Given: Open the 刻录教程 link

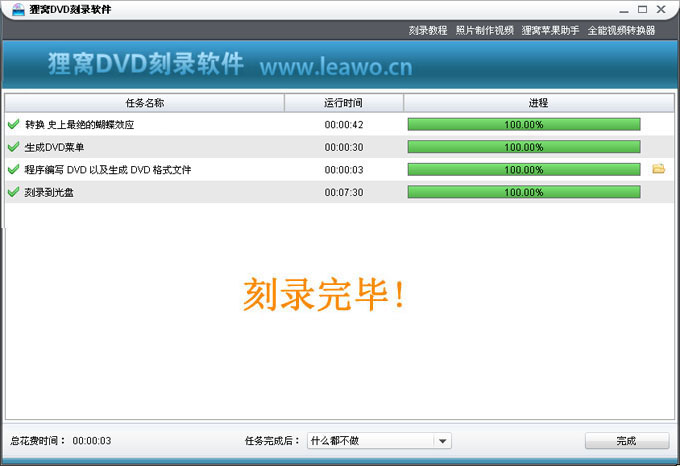Looking at the screenshot, I should 428,30.
